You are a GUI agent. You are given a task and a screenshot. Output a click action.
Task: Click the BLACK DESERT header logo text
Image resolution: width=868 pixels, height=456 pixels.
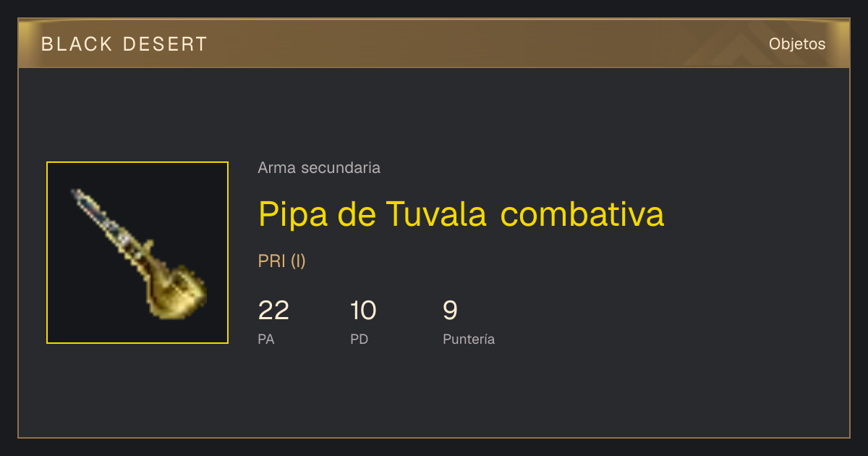coord(124,44)
